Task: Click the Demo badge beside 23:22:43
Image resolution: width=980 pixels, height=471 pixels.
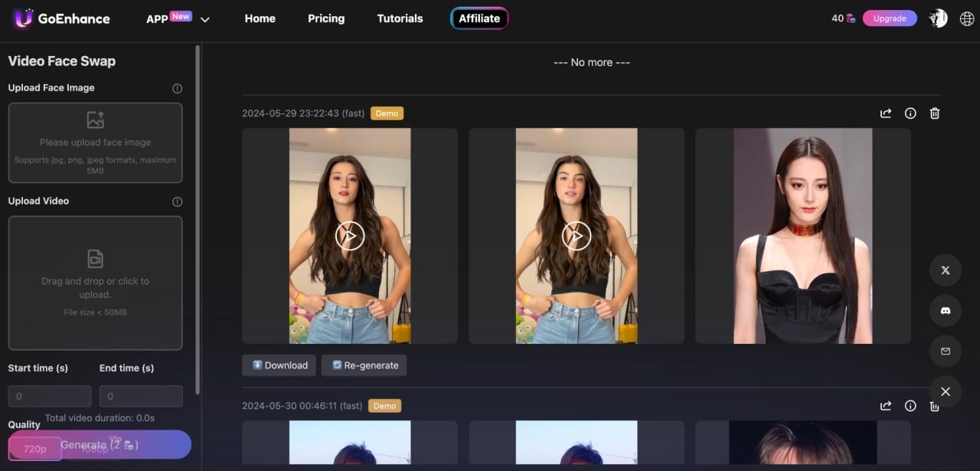Action: tap(387, 113)
